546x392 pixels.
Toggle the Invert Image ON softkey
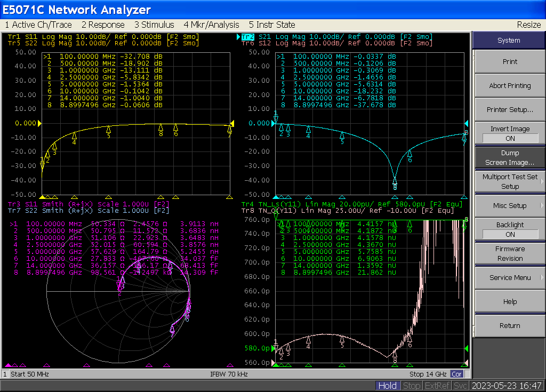click(510, 133)
